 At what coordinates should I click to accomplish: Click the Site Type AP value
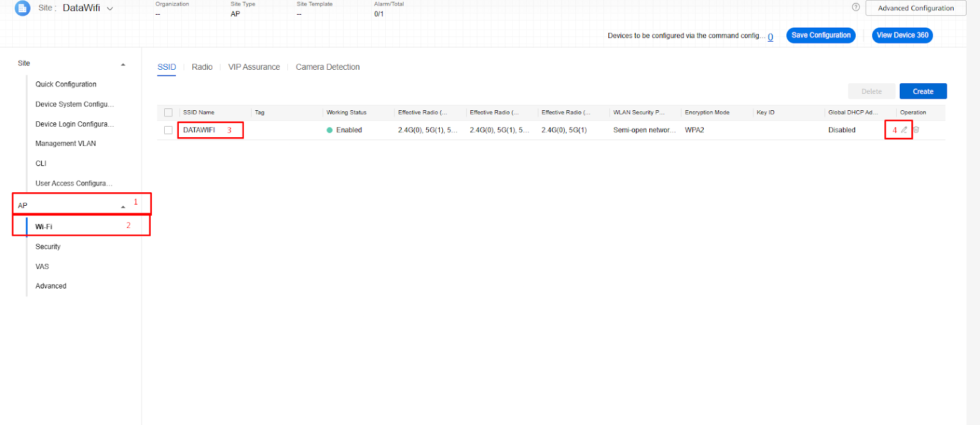click(x=235, y=14)
